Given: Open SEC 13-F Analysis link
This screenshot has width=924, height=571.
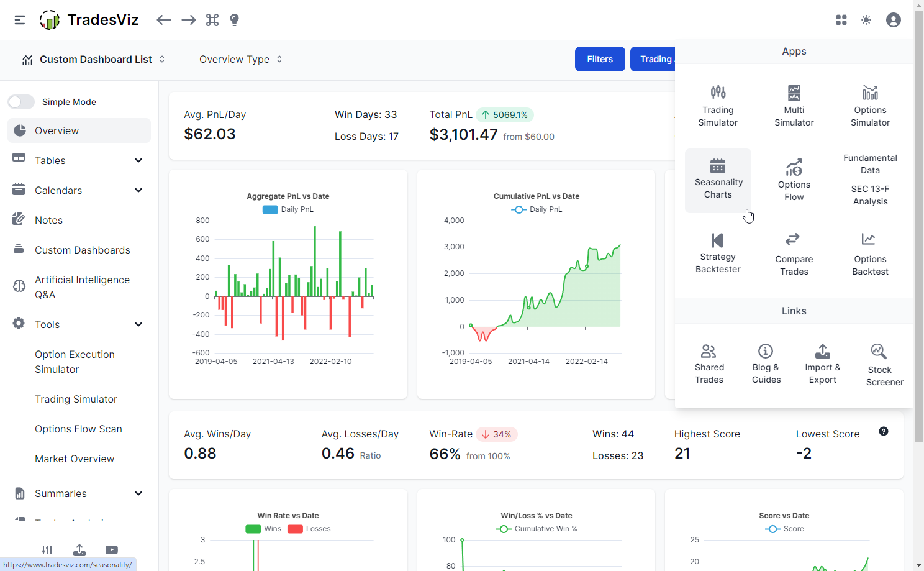Looking at the screenshot, I should tap(870, 195).
